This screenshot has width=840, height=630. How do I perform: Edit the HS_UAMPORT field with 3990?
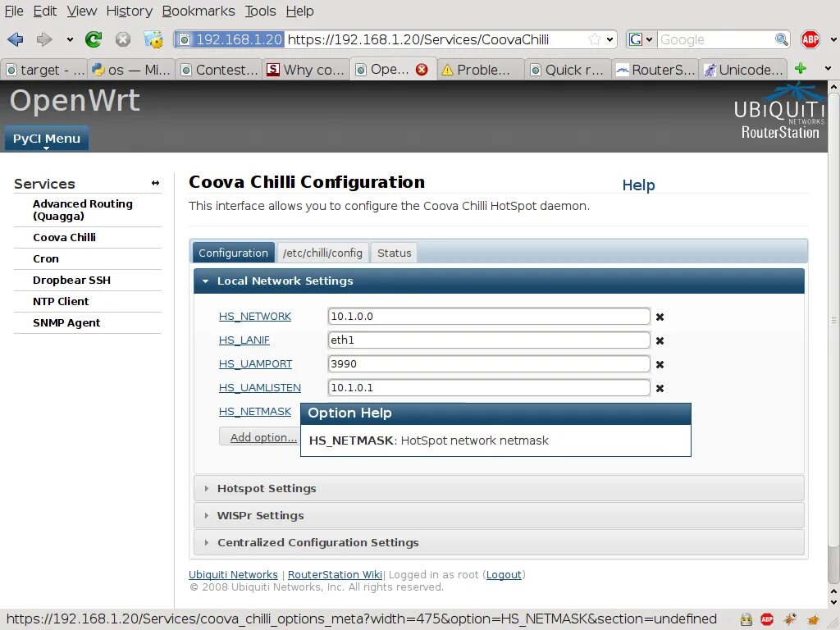tap(489, 364)
